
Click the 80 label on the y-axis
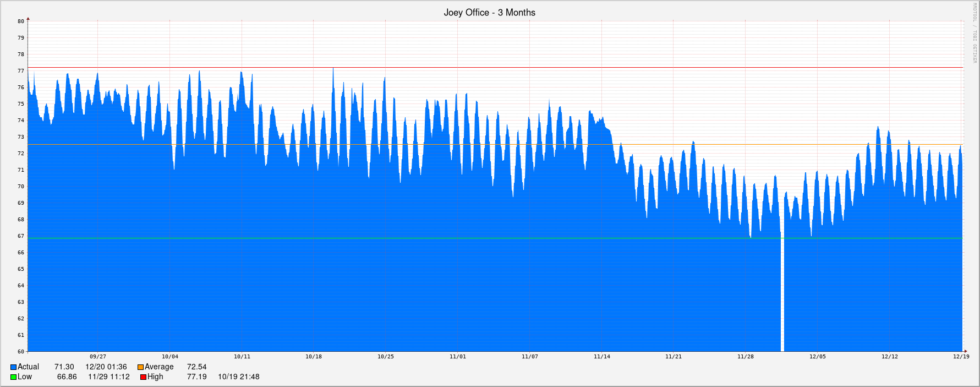coord(21,21)
